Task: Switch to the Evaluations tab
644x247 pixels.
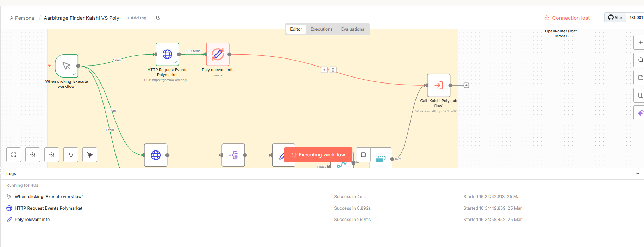Action: [352, 29]
